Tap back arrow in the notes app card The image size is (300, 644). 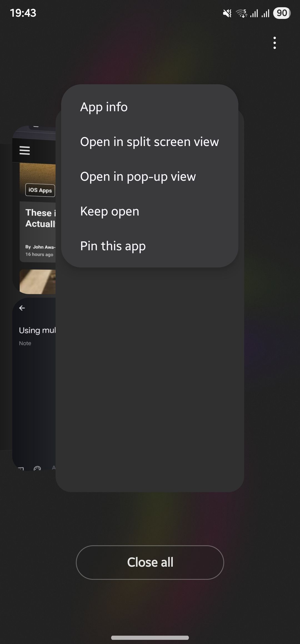pyautogui.click(x=22, y=308)
